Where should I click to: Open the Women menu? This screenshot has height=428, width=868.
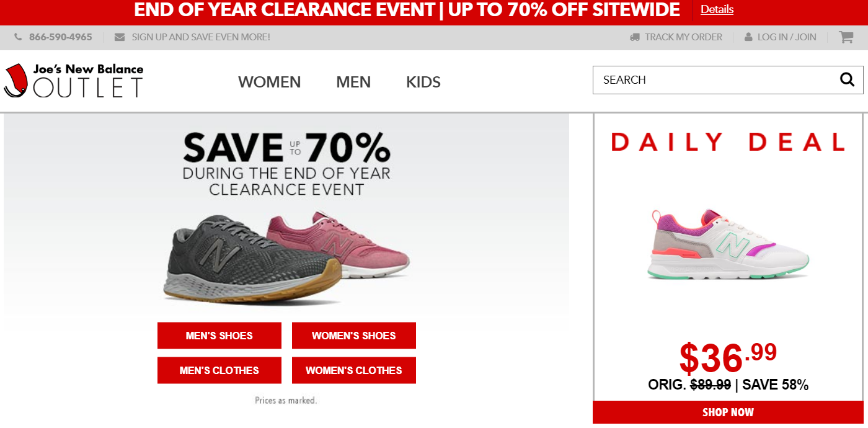pyautogui.click(x=269, y=82)
